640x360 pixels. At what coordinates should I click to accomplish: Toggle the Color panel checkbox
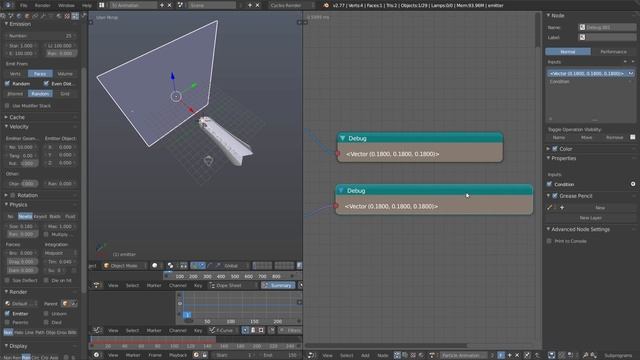[555, 149]
